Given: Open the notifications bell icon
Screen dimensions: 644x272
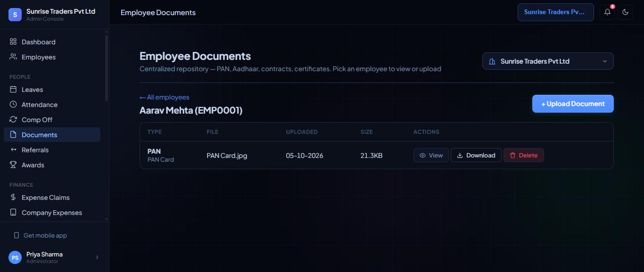Looking at the screenshot, I should click(607, 12).
